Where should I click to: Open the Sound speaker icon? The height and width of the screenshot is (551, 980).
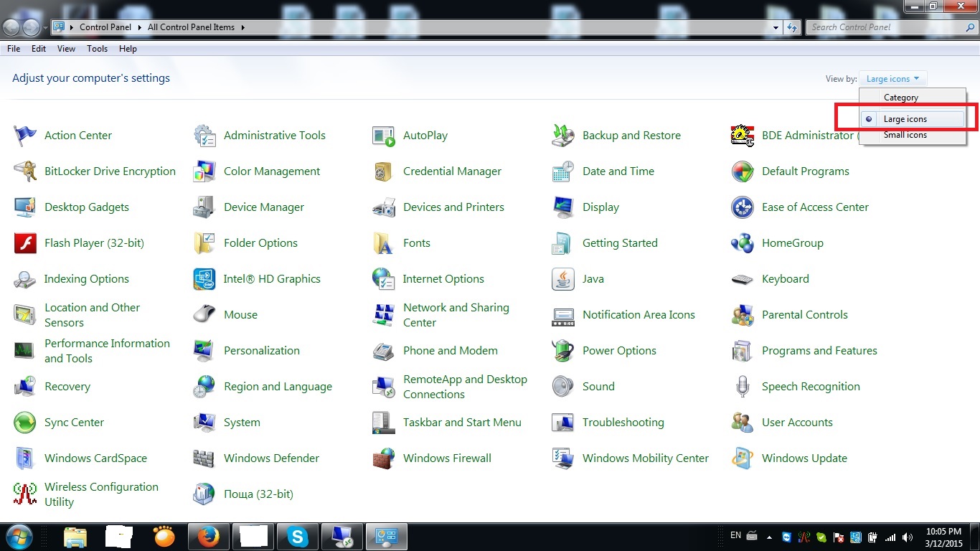tap(563, 387)
